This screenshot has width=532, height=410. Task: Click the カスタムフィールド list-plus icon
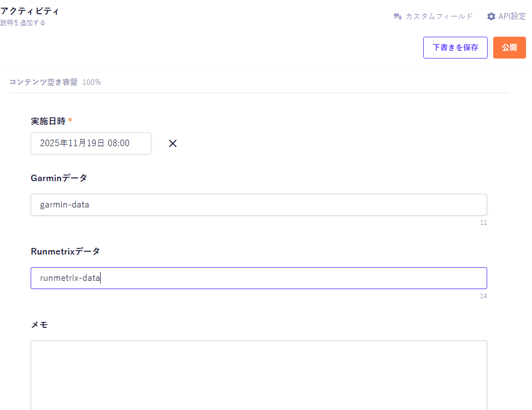pyautogui.click(x=397, y=16)
